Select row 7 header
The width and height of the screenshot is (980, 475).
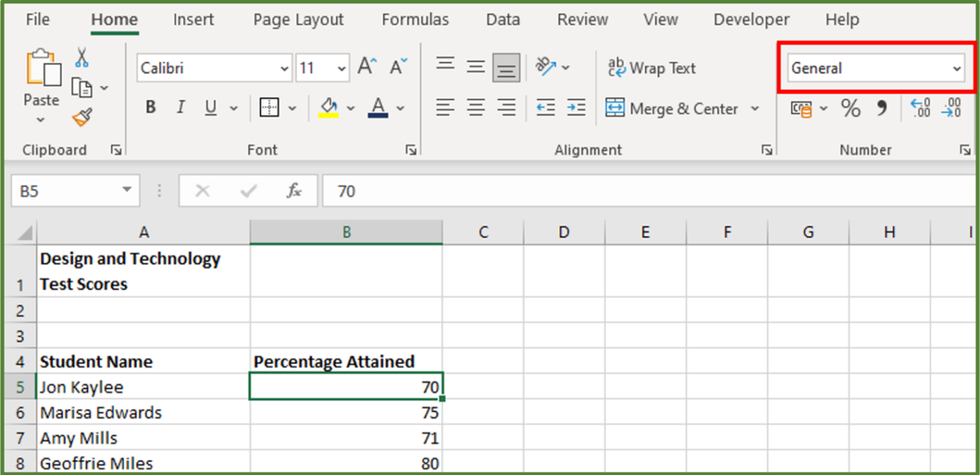point(20,438)
